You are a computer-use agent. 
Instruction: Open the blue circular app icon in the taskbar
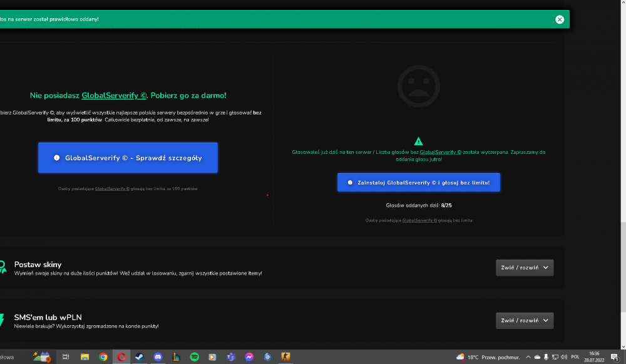[267, 357]
